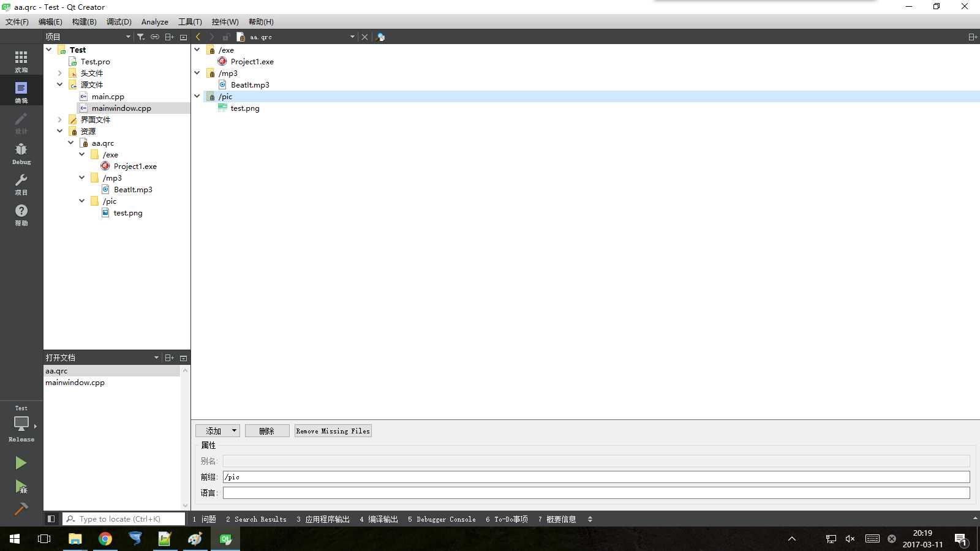Open the output panes up-down arrow menu
The width and height of the screenshot is (980, 551).
point(590,519)
